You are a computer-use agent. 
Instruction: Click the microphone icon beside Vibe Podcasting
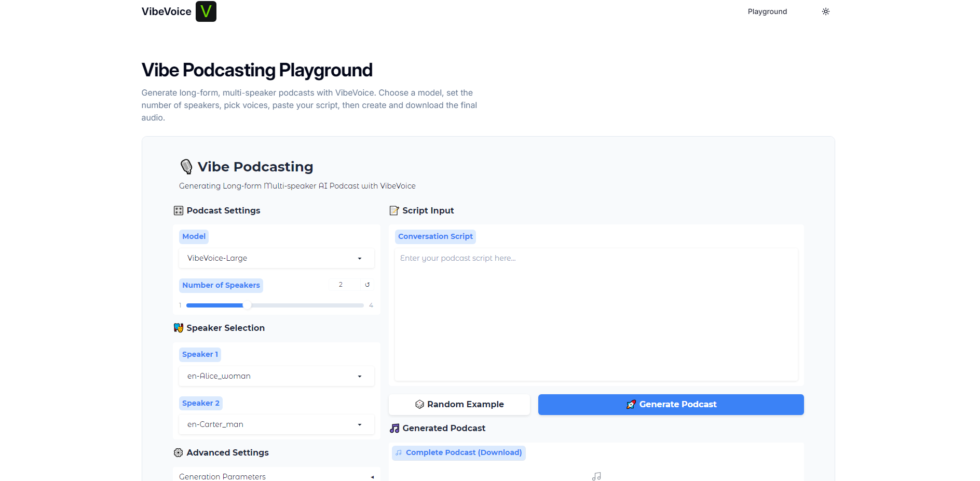tap(186, 167)
